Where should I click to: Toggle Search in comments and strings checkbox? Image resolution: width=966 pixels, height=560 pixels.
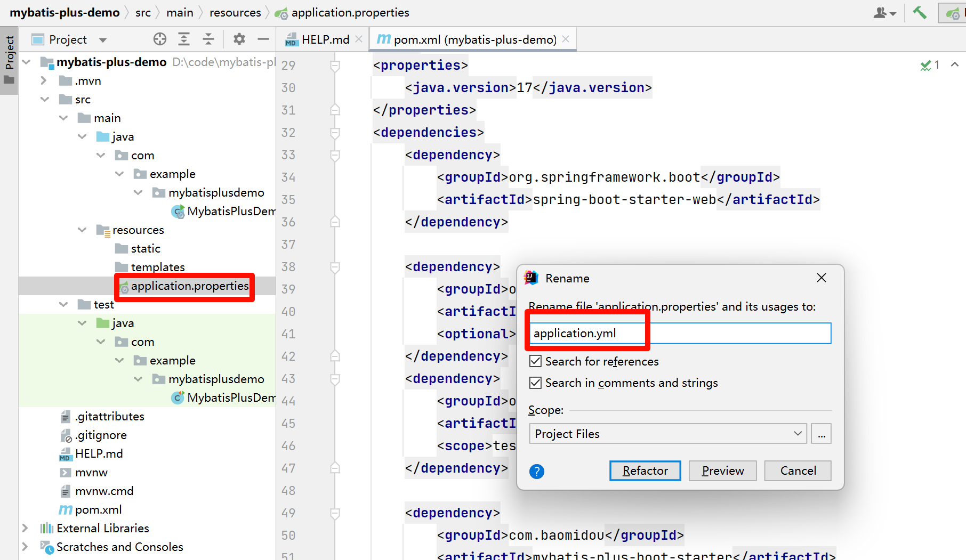point(536,383)
